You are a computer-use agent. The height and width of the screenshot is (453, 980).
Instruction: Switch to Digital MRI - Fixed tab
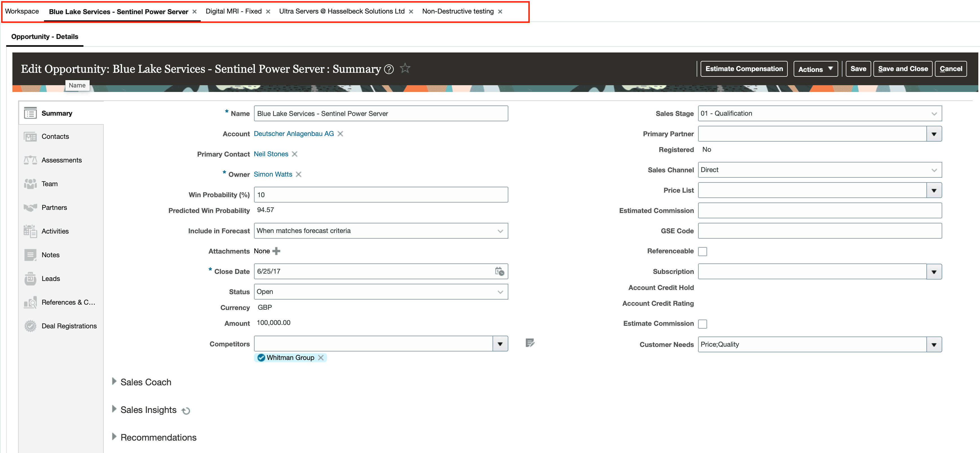point(234,11)
